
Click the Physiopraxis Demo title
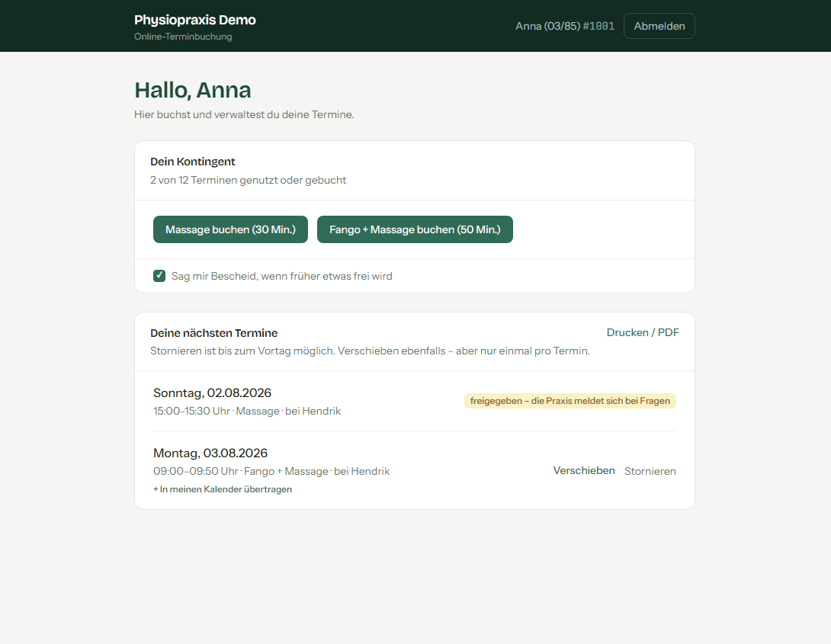point(195,20)
